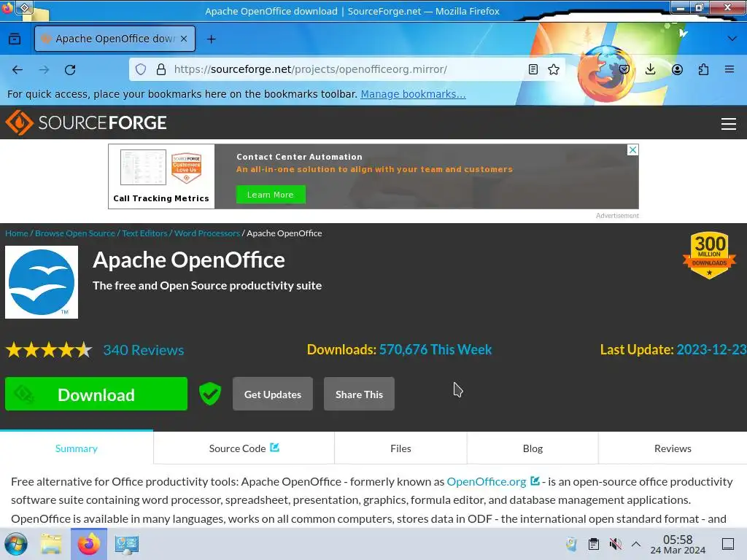The height and width of the screenshot is (560, 747).
Task: Click Learn More in the ad
Action: click(x=271, y=194)
